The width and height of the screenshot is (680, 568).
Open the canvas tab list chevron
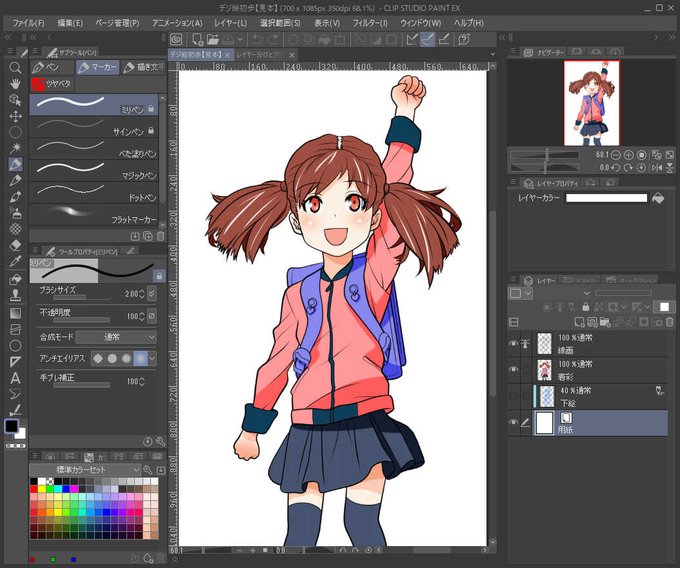click(x=493, y=54)
